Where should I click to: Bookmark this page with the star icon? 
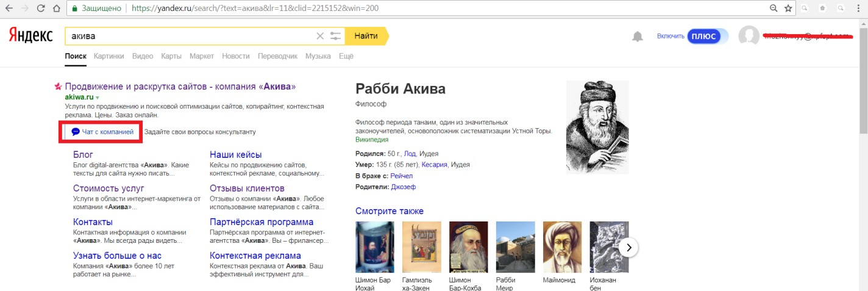(x=788, y=9)
